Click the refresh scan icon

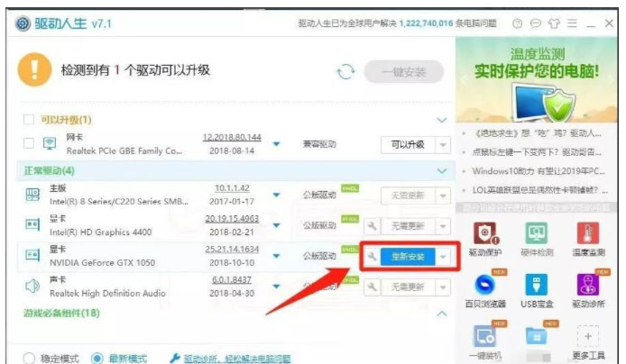click(x=345, y=72)
